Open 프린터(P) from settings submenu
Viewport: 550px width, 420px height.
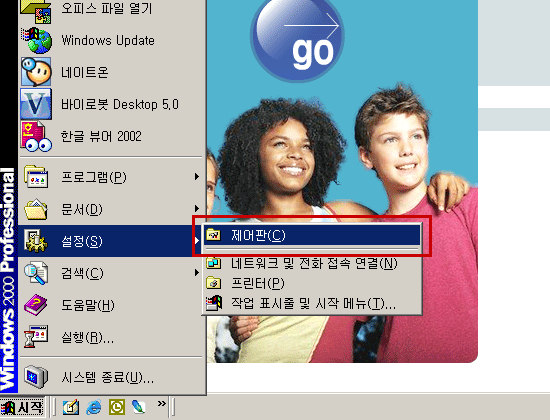[312, 283]
